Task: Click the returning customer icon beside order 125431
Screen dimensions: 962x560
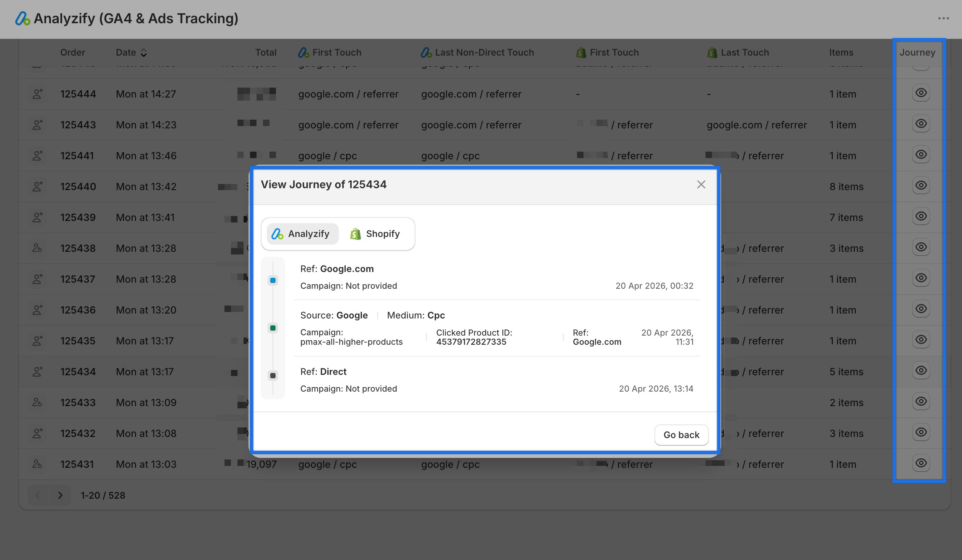Action: (37, 464)
